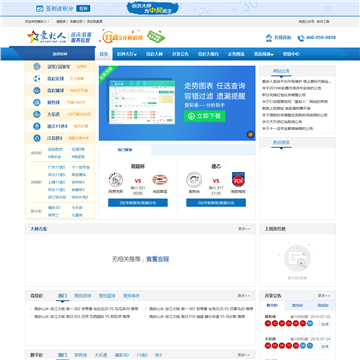Screen dimensions: 360x360
Task: Click the calendar check-in icon in top banner
Action: click(39, 8)
